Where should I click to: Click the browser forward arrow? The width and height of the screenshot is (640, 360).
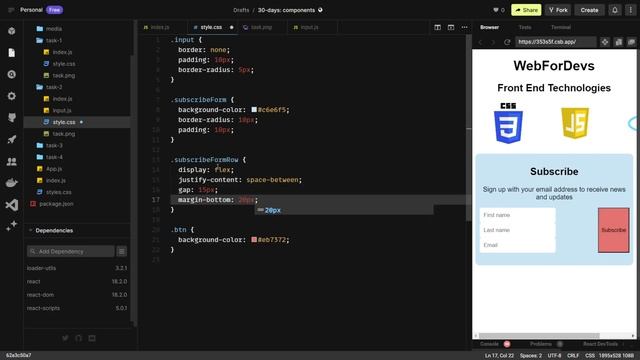(x=493, y=42)
